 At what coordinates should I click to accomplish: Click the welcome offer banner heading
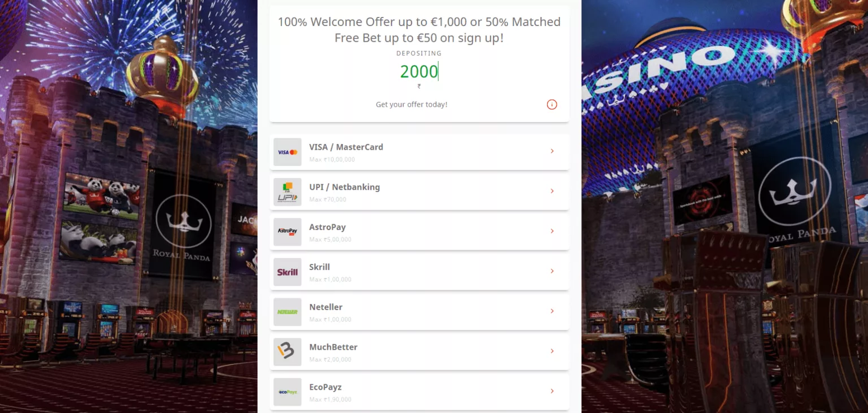click(419, 30)
